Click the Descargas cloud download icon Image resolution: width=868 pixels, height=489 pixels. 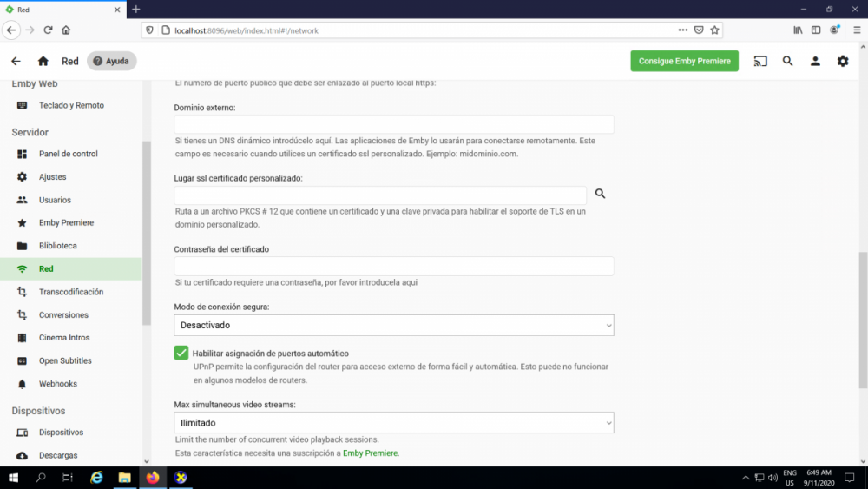tap(23, 455)
